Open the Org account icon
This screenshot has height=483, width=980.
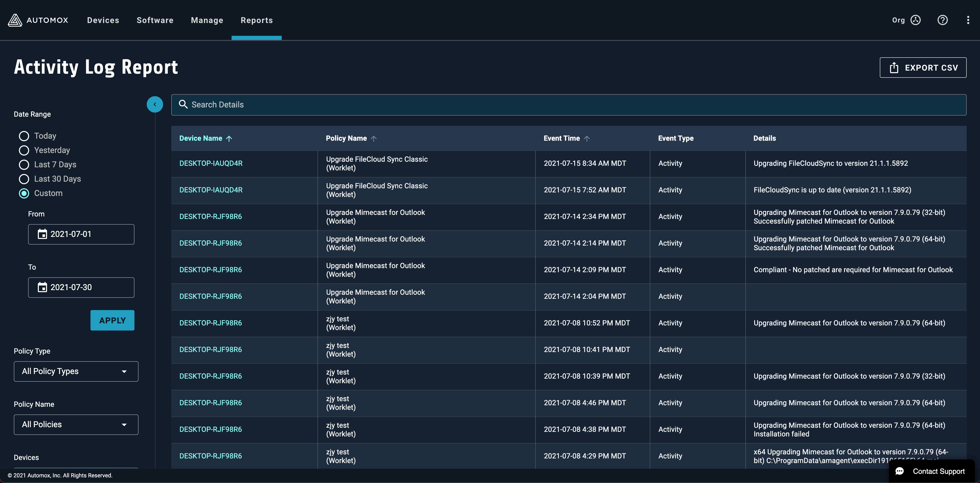click(915, 20)
